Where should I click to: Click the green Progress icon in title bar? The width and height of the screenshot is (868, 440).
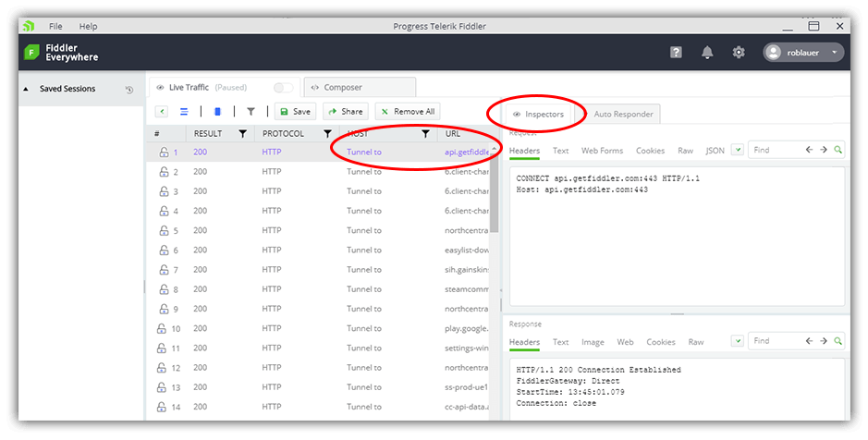coord(29,26)
